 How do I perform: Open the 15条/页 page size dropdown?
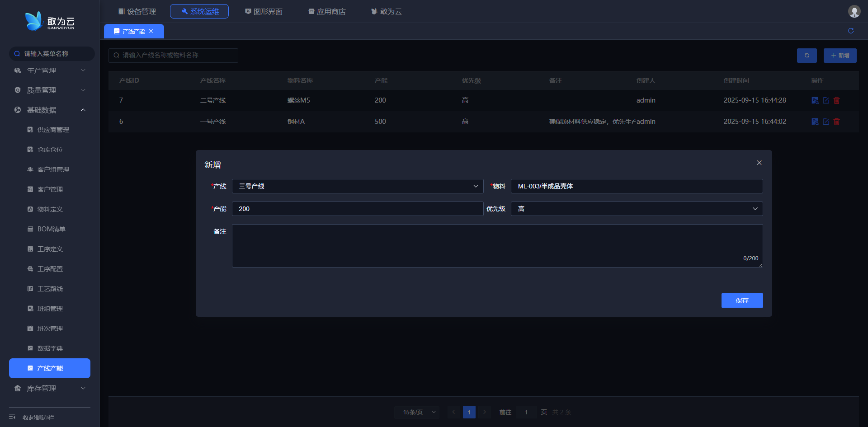point(416,412)
